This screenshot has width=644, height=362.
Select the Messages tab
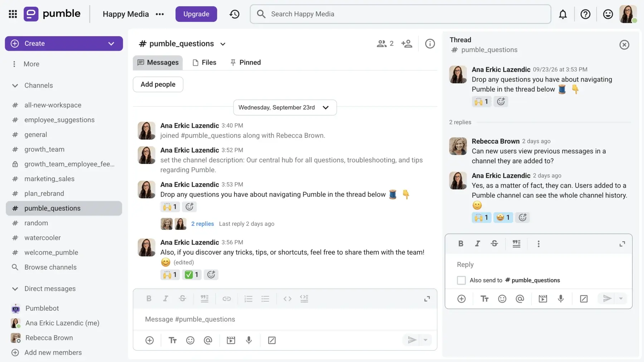[158, 63]
